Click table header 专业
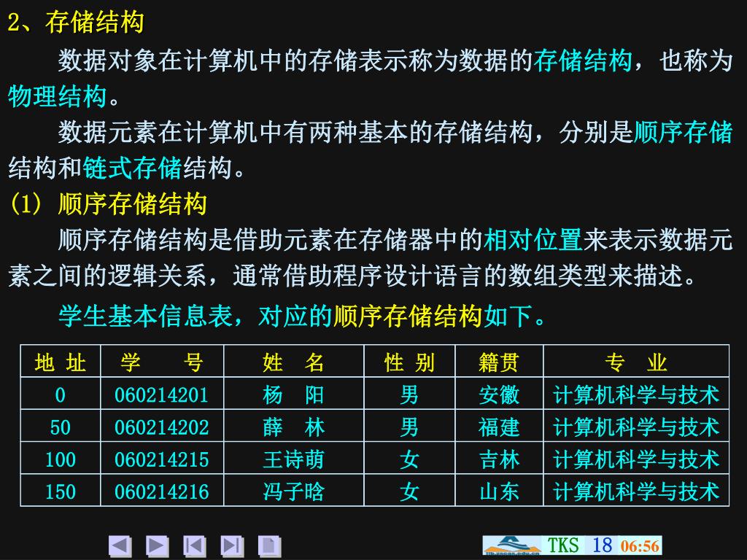This screenshot has height=560, width=747. tap(636, 362)
